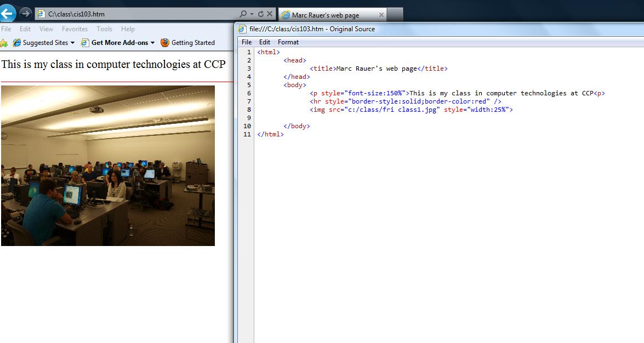The height and width of the screenshot is (343, 644).
Task: Click the add to favorites star icon
Action: tap(4, 43)
